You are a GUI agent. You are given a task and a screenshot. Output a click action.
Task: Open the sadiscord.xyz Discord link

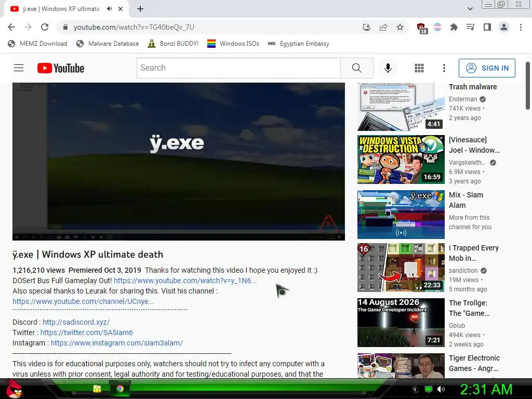point(76,322)
